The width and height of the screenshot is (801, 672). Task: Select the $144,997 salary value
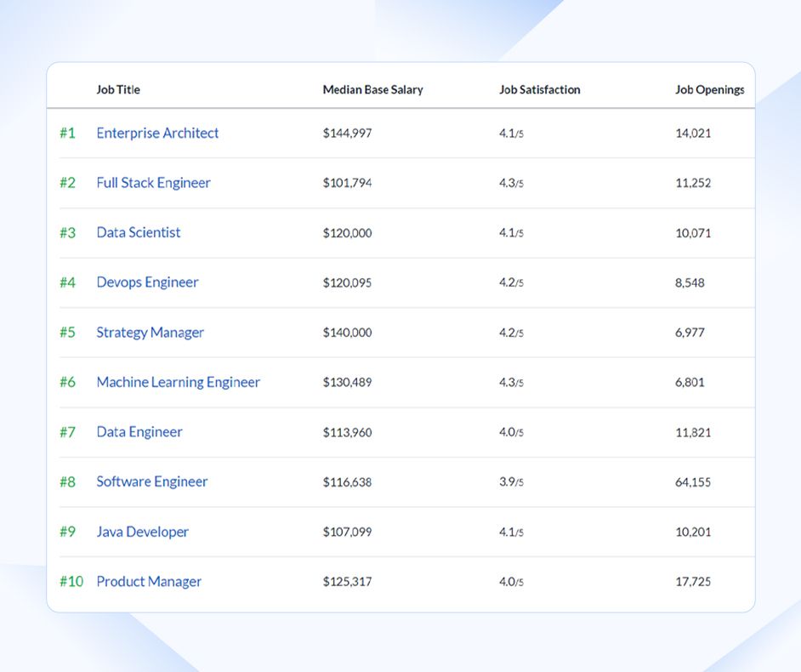coord(349,133)
